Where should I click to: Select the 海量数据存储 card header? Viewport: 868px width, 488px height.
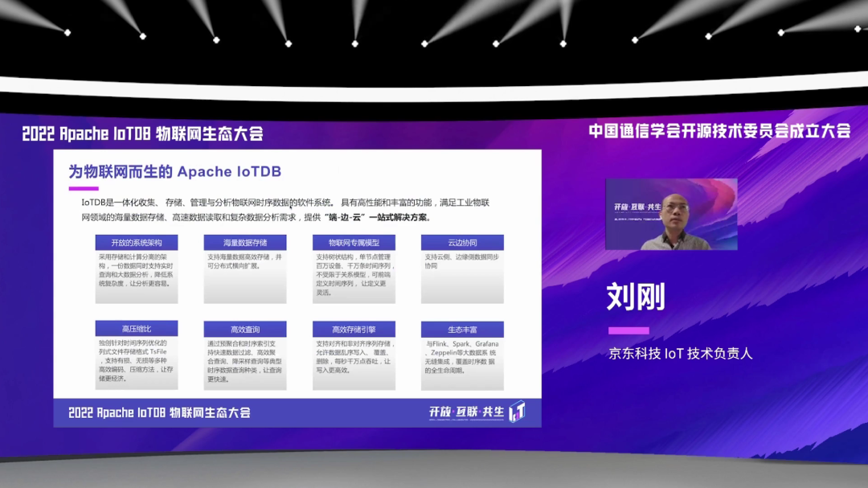tap(244, 242)
